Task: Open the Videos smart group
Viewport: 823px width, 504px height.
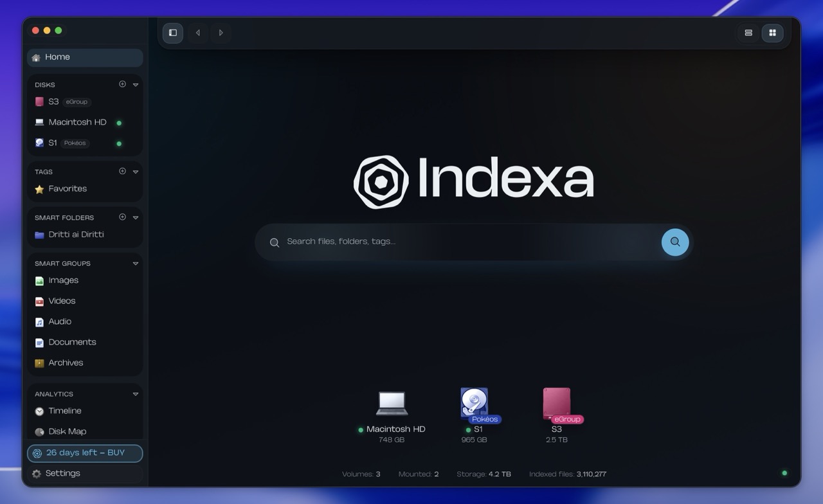Action: (85, 301)
